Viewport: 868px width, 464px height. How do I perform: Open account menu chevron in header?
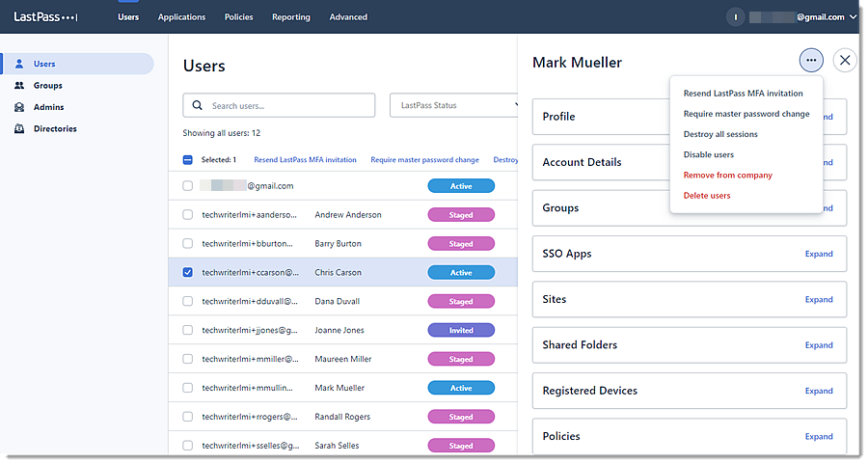point(854,17)
